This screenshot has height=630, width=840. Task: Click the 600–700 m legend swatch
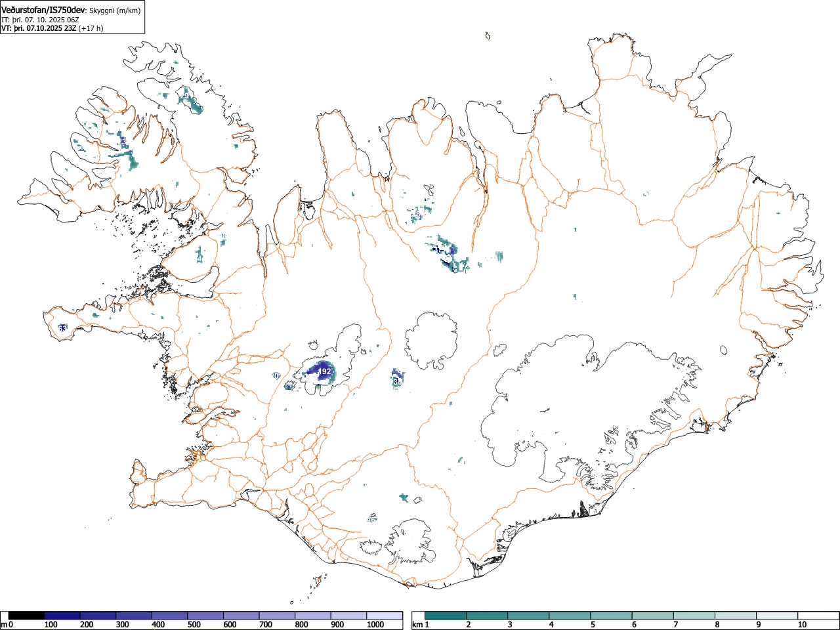(x=241, y=616)
